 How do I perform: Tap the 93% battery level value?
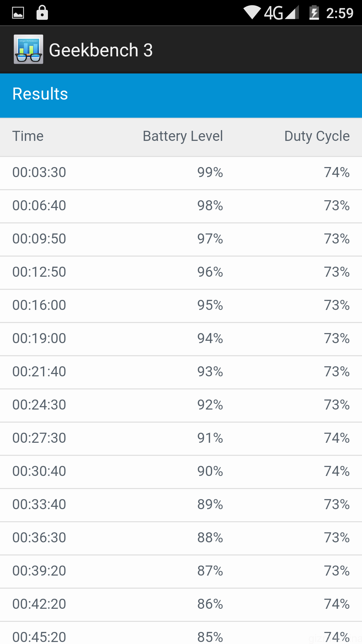210,372
